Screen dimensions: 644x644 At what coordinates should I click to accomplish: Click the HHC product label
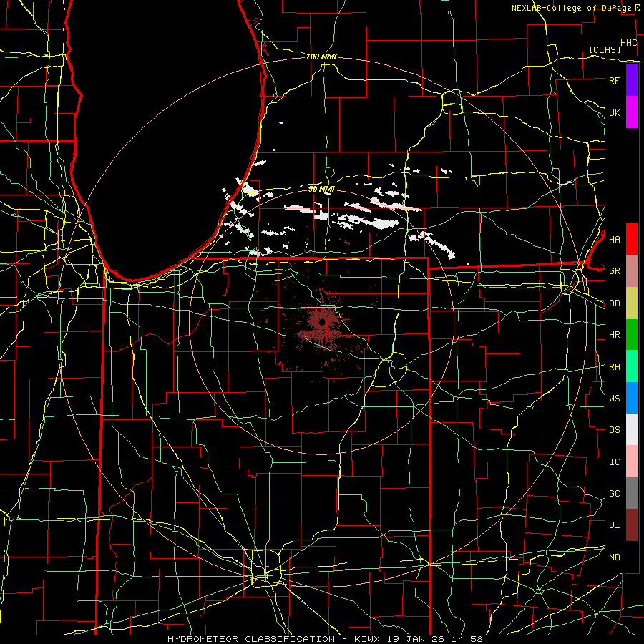[x=628, y=43]
